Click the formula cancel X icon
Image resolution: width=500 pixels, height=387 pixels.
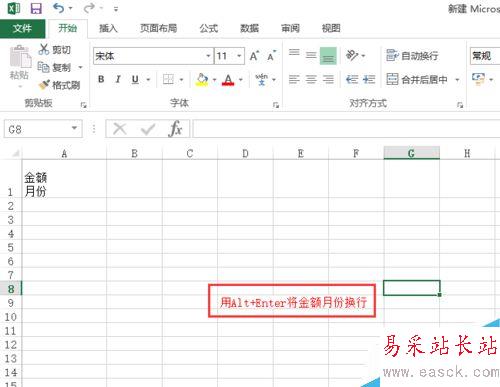(x=120, y=129)
